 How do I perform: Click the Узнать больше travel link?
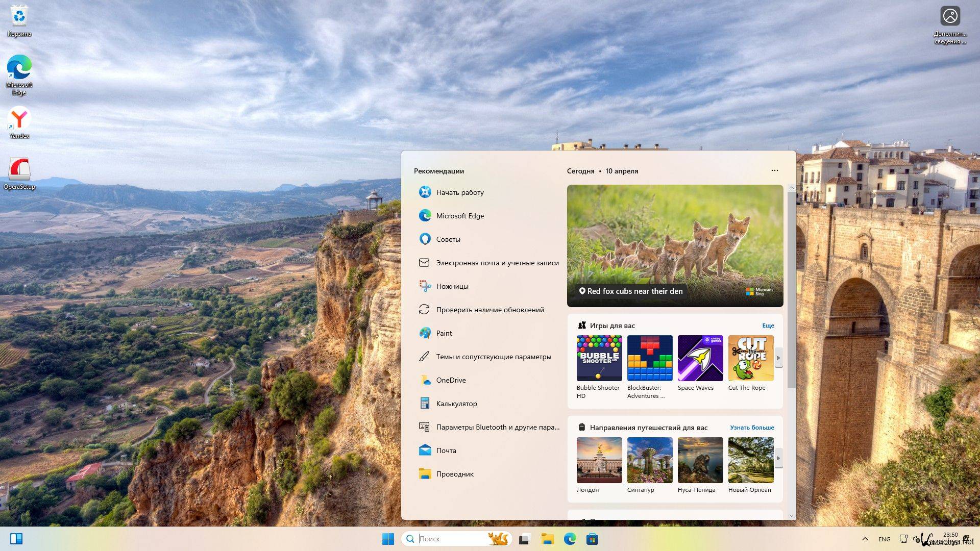[751, 428]
